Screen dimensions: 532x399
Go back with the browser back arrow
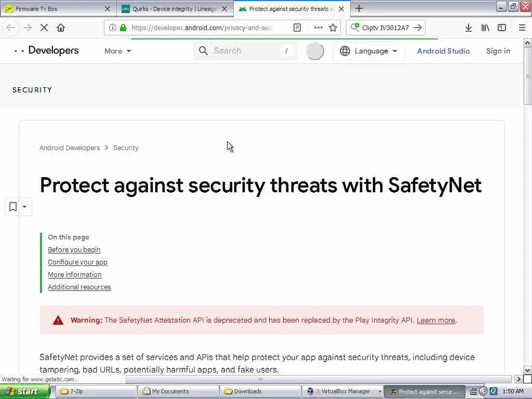10,28
